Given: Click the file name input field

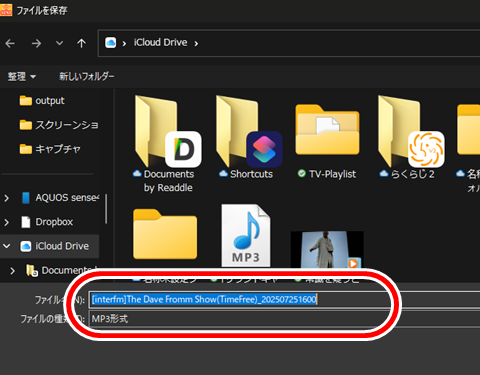Looking at the screenshot, I should click(284, 299).
